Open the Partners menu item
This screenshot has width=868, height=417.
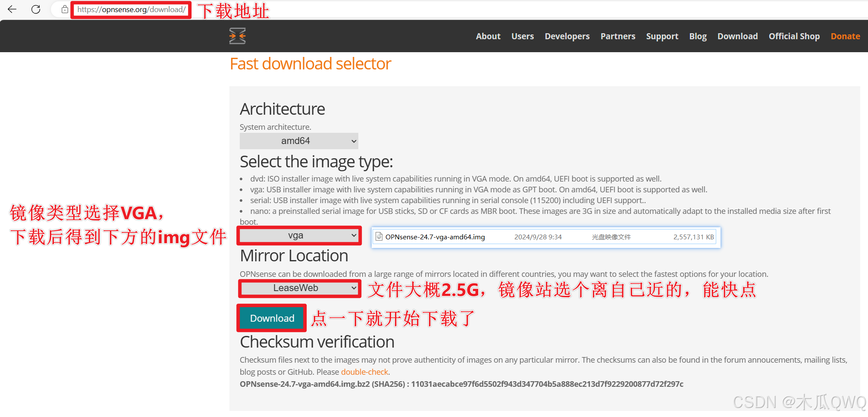click(618, 36)
